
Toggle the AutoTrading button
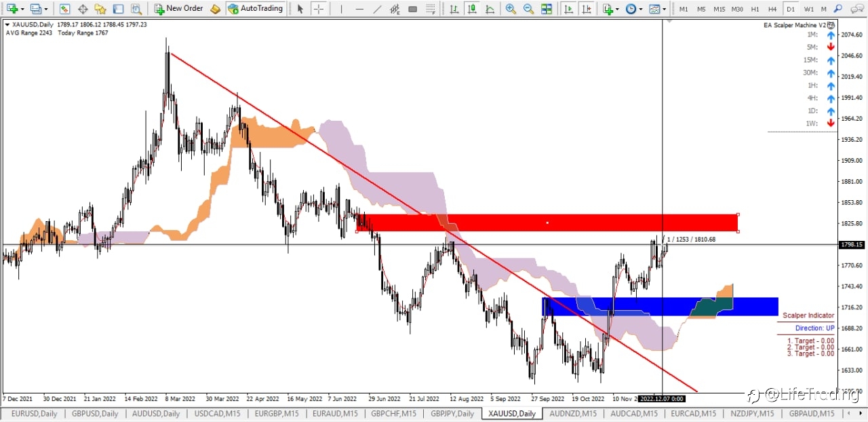[x=255, y=9]
